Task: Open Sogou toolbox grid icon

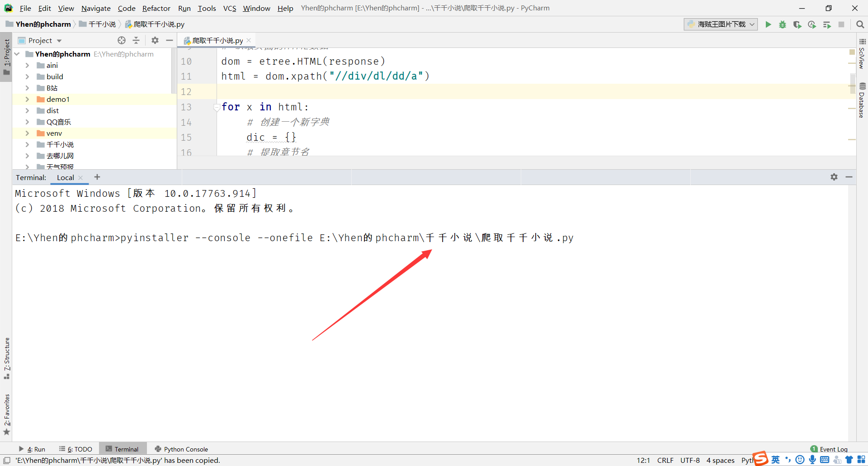Action: click(x=861, y=460)
